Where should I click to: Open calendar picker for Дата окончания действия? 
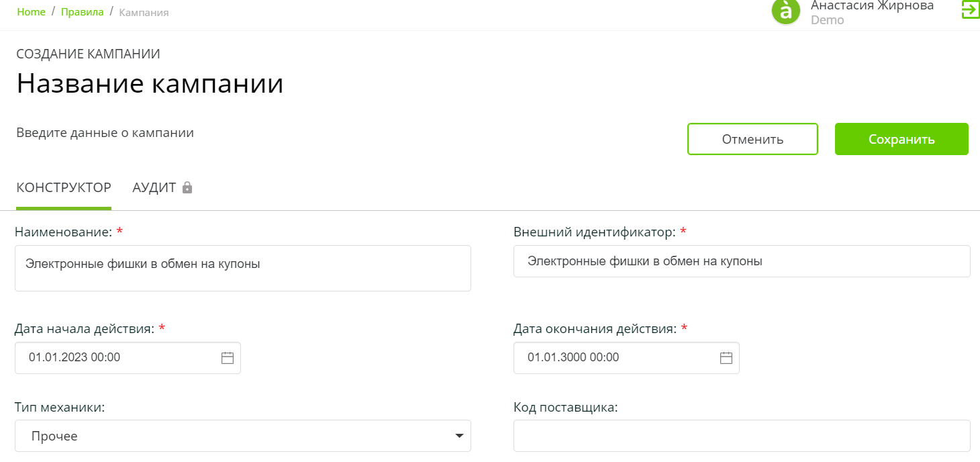click(726, 358)
